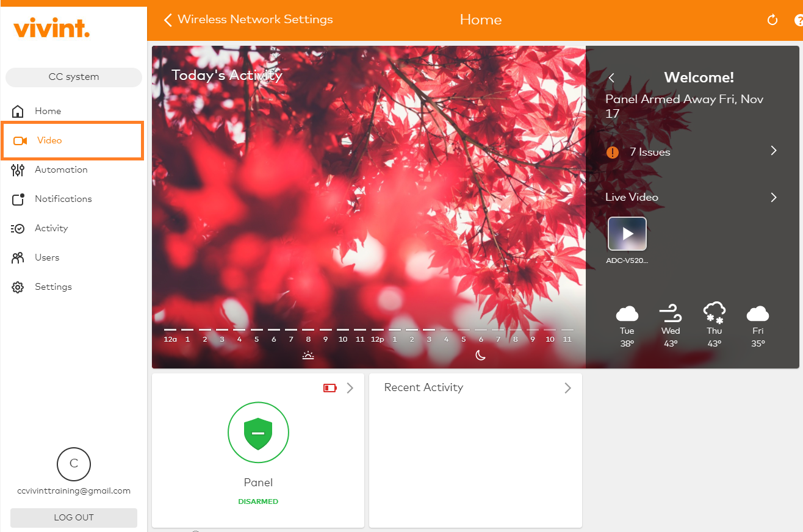
Task: Expand the Live Video section
Action: 774,198
